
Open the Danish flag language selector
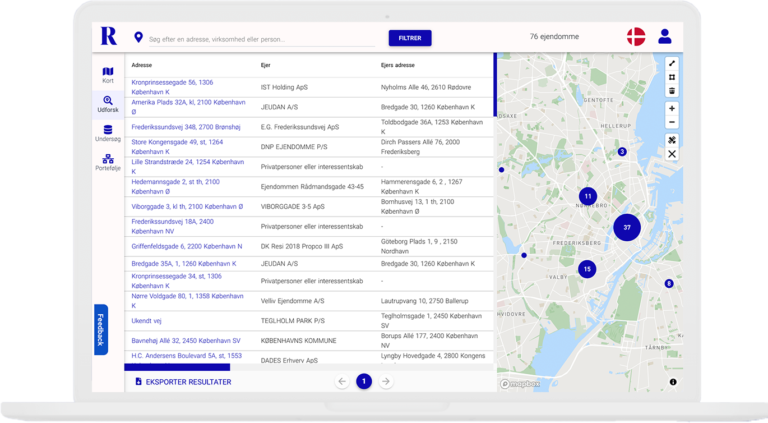[636, 37]
